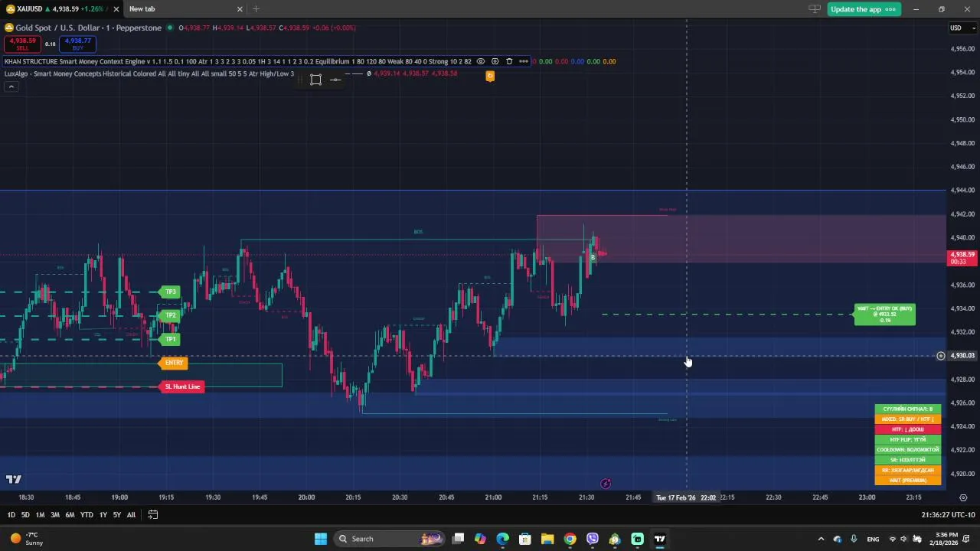Select the 1D time range
This screenshot has width=980, height=551.
click(x=11, y=515)
